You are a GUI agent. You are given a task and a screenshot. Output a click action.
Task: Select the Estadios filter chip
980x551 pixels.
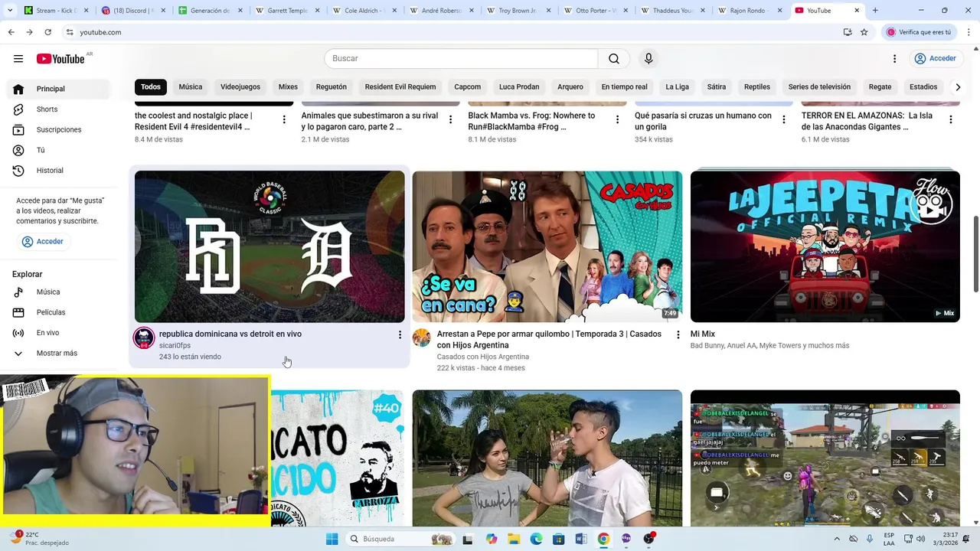tap(923, 87)
